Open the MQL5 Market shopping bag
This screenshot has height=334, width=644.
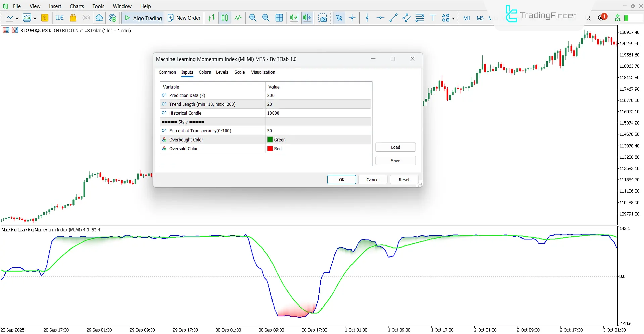pyautogui.click(x=73, y=18)
